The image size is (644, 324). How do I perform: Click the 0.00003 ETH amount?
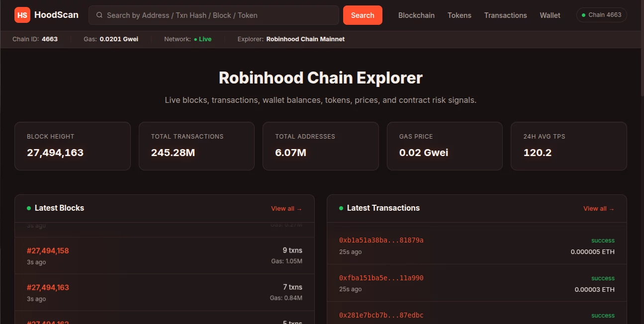(595, 290)
